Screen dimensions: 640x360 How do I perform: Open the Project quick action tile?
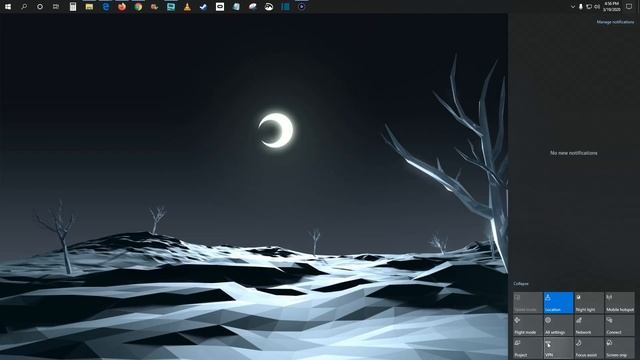point(528,348)
